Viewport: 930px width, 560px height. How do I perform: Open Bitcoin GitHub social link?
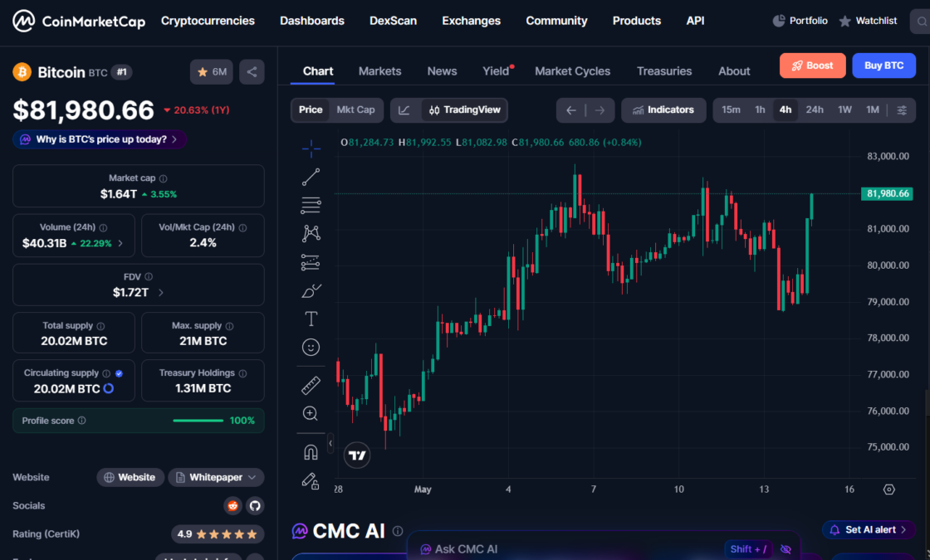255,505
